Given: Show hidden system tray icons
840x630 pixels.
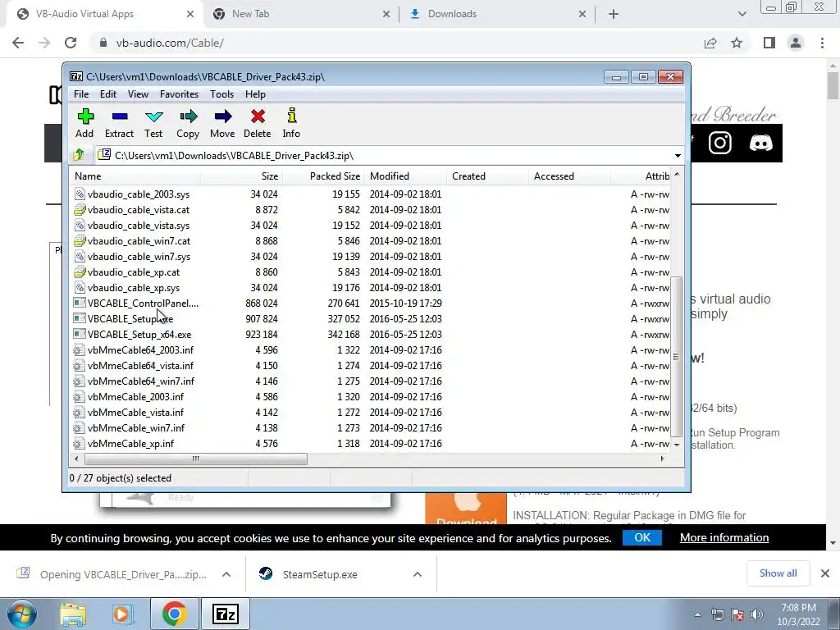Looking at the screenshot, I should pos(697,614).
